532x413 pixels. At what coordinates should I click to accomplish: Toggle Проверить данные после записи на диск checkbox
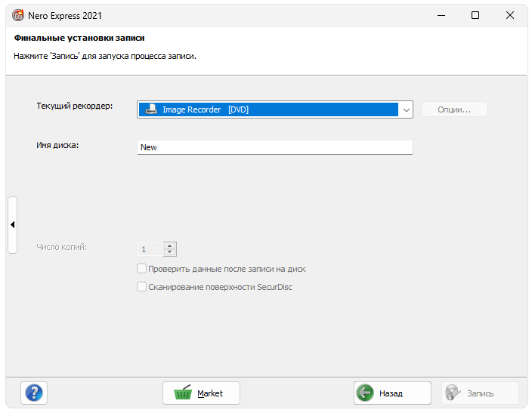click(x=141, y=269)
